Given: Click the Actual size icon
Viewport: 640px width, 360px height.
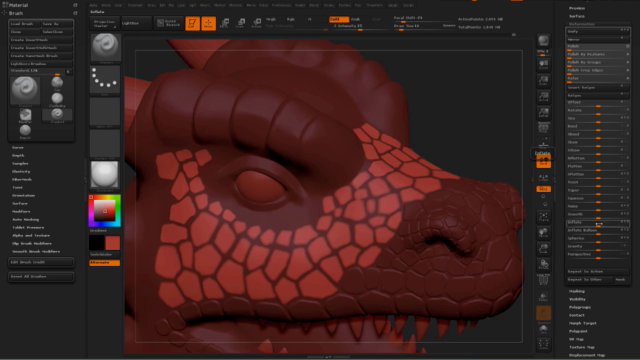Looking at the screenshot, I should (543, 97).
